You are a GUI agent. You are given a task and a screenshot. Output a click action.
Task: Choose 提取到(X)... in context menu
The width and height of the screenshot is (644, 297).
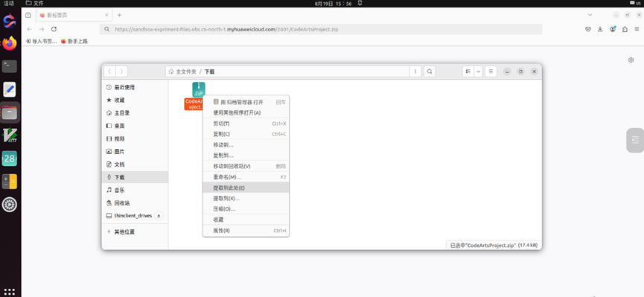click(x=246, y=199)
